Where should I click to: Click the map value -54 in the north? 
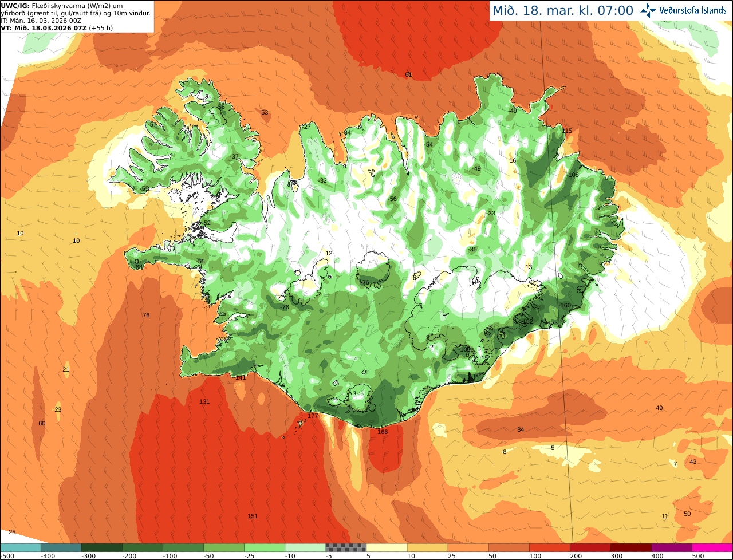[428, 144]
